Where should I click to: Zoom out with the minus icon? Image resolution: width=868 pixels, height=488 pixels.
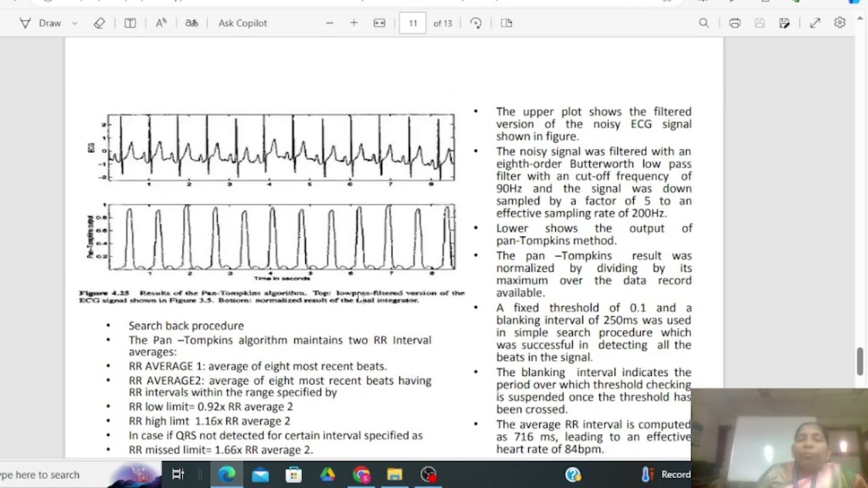(x=330, y=23)
